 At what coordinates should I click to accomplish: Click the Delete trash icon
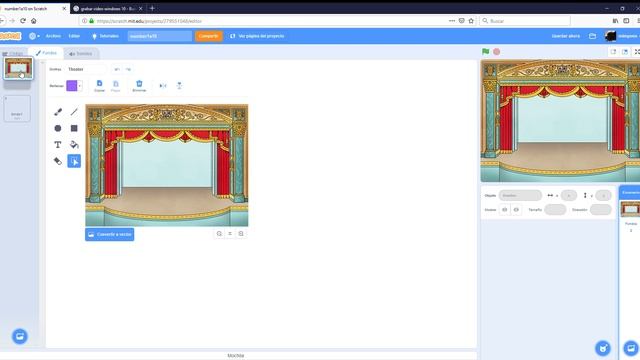click(139, 86)
